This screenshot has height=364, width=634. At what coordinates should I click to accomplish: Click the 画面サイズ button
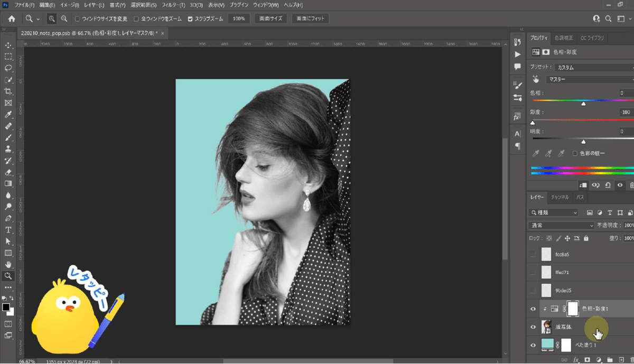tap(271, 19)
